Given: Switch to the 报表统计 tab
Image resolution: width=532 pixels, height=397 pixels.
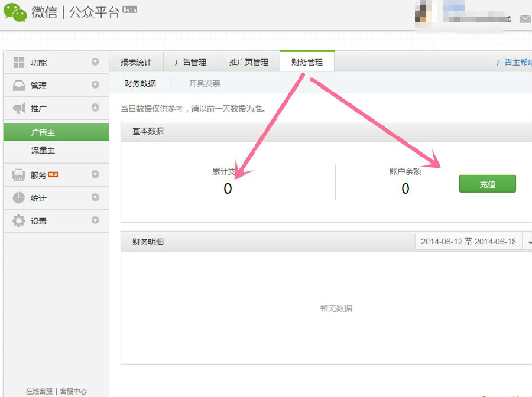Looking at the screenshot, I should pyautogui.click(x=136, y=62).
